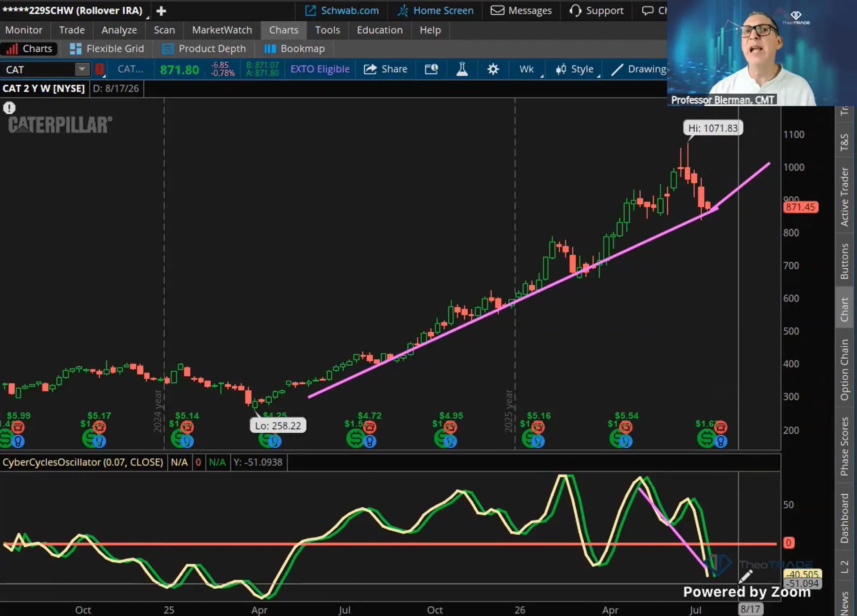Image resolution: width=857 pixels, height=616 pixels.
Task: Click the EXTO Eligible label
Action: point(320,69)
